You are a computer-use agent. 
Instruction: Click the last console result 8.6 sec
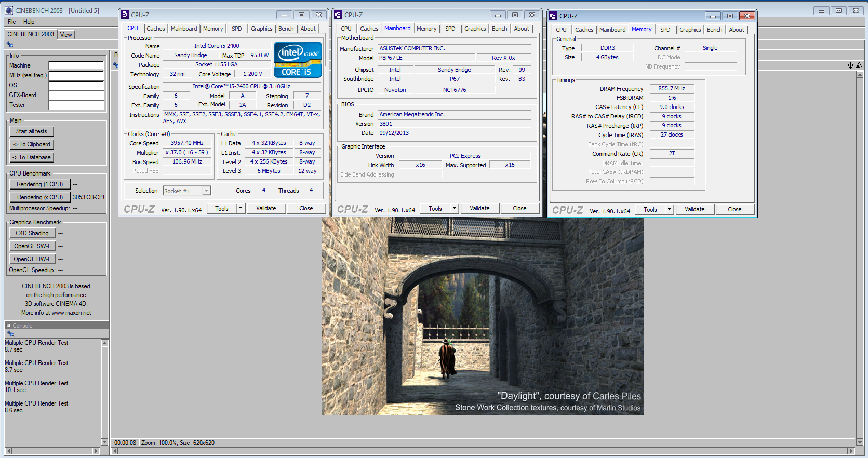[x=14, y=410]
